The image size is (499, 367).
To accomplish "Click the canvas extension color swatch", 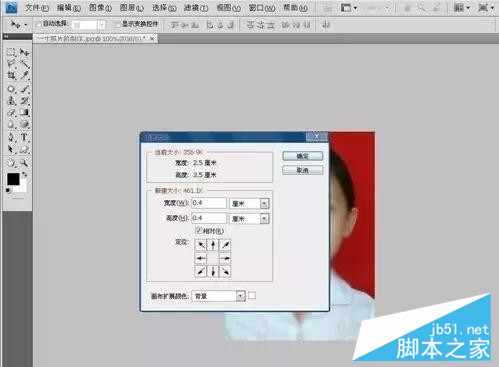I will coord(252,296).
